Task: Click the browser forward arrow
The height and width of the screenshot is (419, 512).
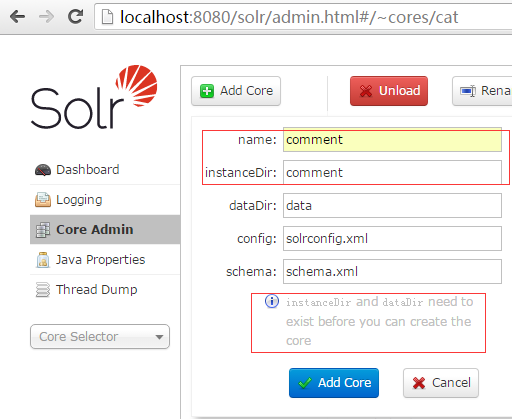Action: pyautogui.click(x=46, y=17)
